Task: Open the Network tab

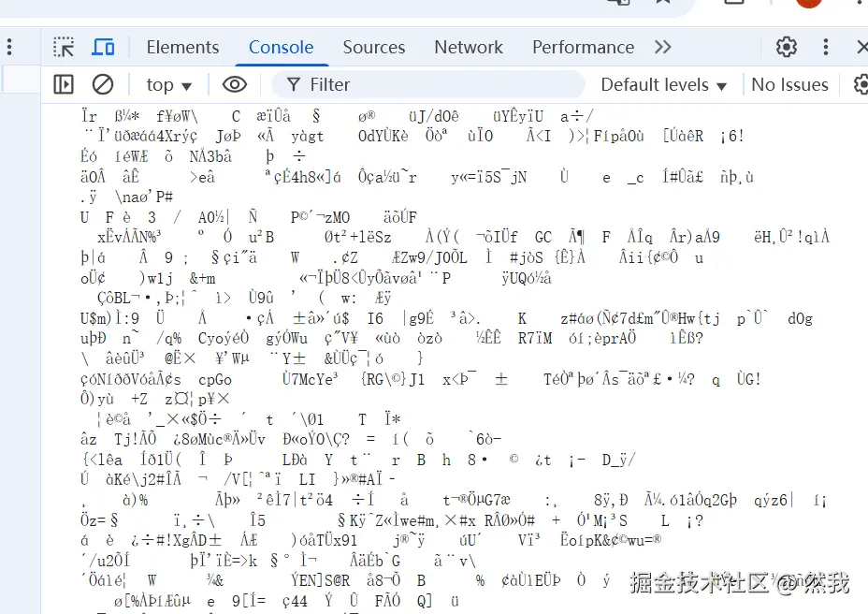Action: pyautogui.click(x=469, y=47)
